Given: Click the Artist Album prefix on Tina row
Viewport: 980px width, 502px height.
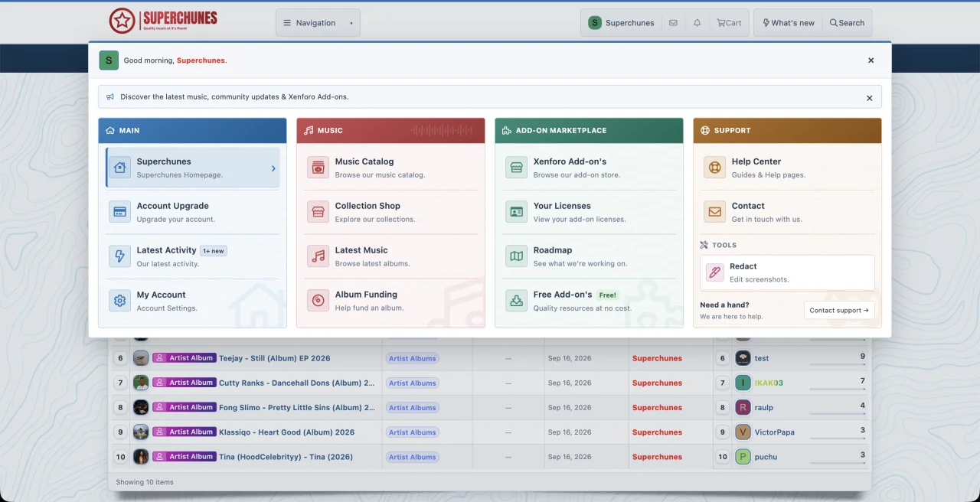Looking at the screenshot, I should (184, 457).
